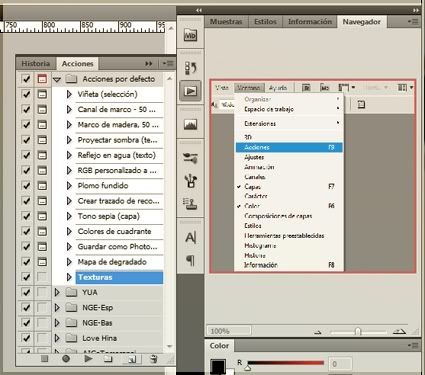425x375 pixels.
Task: Click zoom out icon in Navegador
Action: [317, 332]
